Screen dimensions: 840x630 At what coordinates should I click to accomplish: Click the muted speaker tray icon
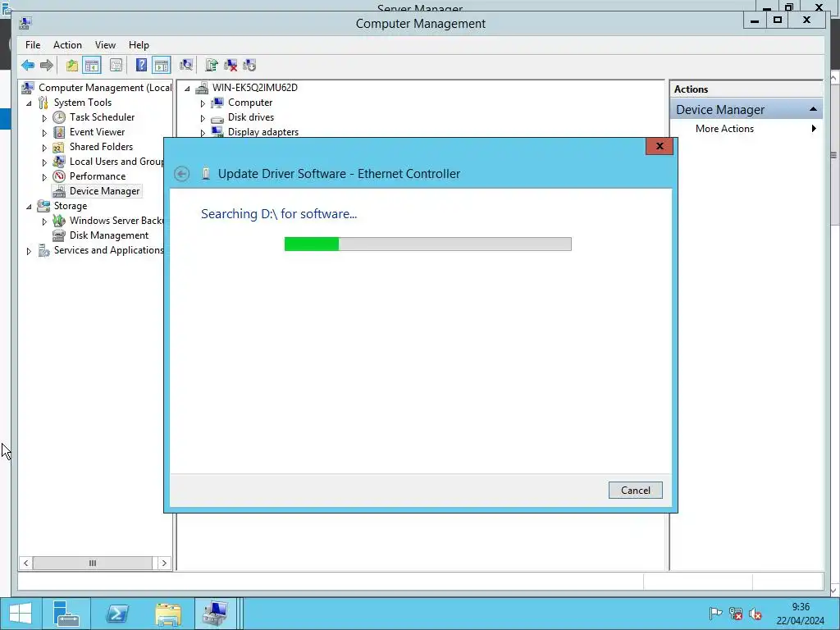click(x=756, y=614)
